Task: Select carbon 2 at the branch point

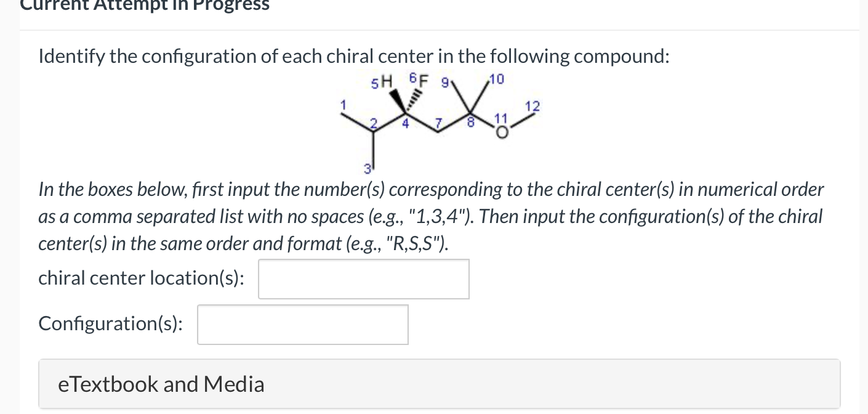Action: tap(373, 131)
